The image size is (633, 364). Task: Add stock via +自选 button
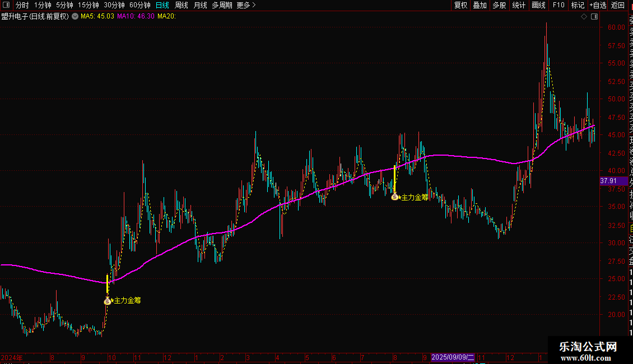click(x=598, y=5)
